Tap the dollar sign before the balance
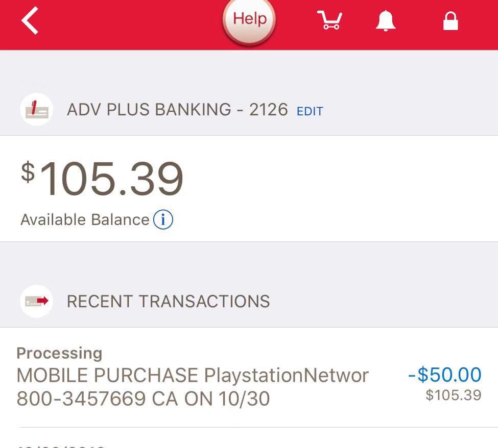 click(28, 171)
